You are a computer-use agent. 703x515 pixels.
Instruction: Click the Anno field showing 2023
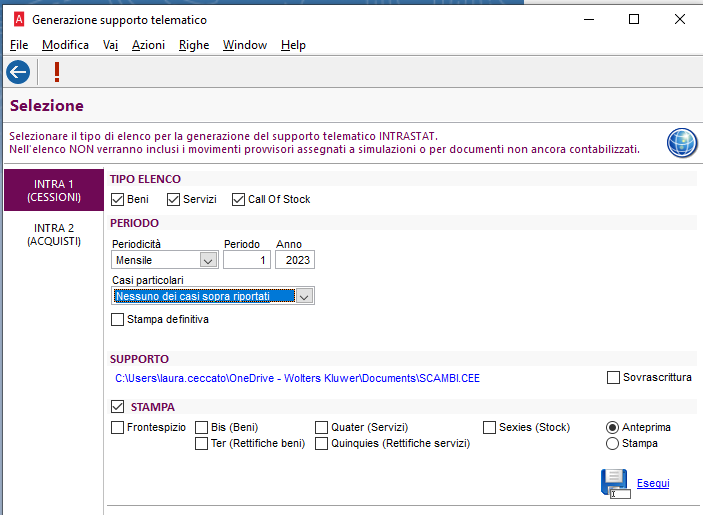click(x=295, y=260)
